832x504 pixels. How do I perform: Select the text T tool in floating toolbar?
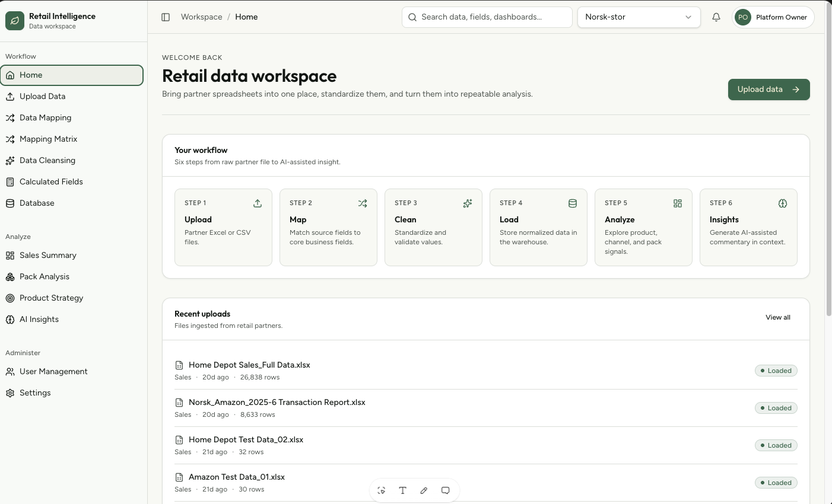[402, 490]
